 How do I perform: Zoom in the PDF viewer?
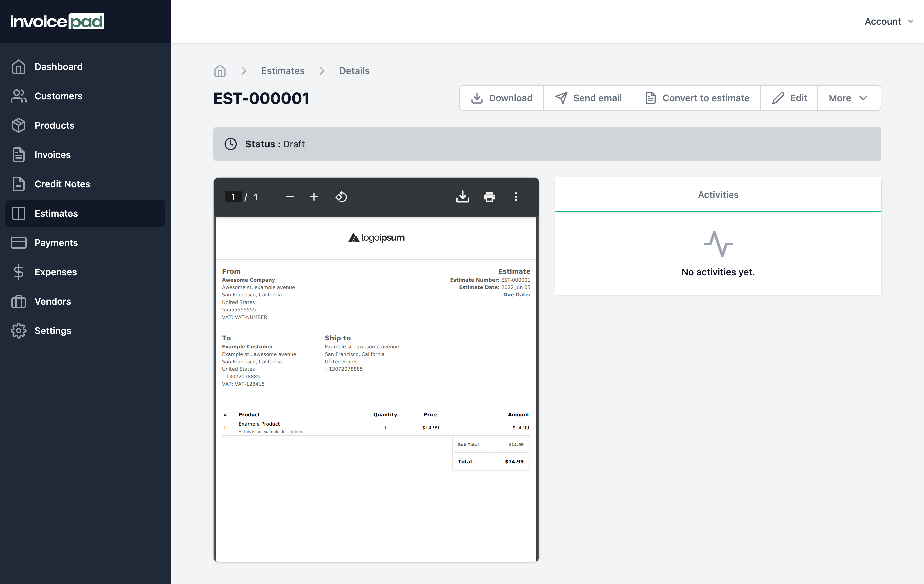pyautogui.click(x=314, y=197)
